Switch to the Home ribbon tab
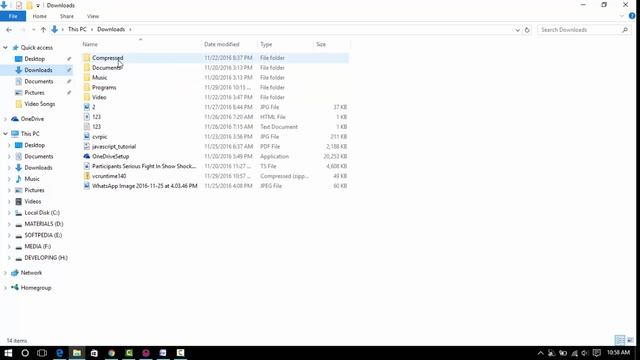Image resolution: width=640 pixels, height=360 pixels. pos(40,16)
